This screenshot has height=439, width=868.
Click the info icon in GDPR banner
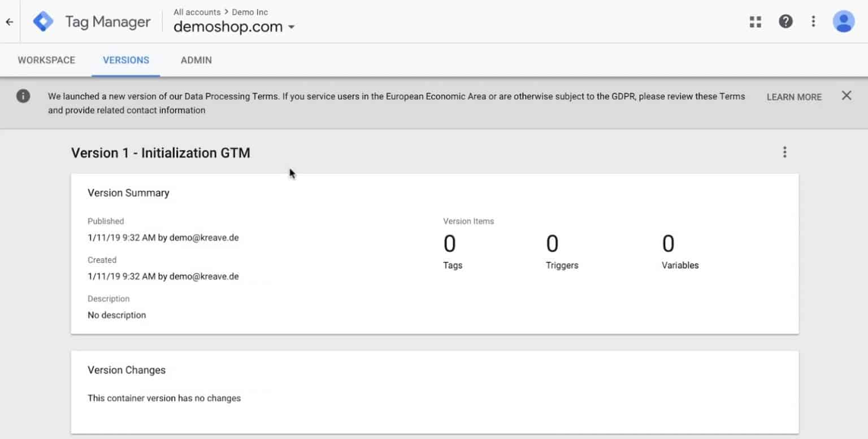point(23,96)
